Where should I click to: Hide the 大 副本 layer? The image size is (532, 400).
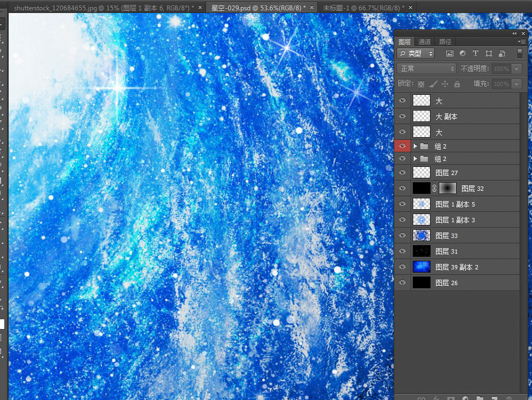pyautogui.click(x=402, y=116)
